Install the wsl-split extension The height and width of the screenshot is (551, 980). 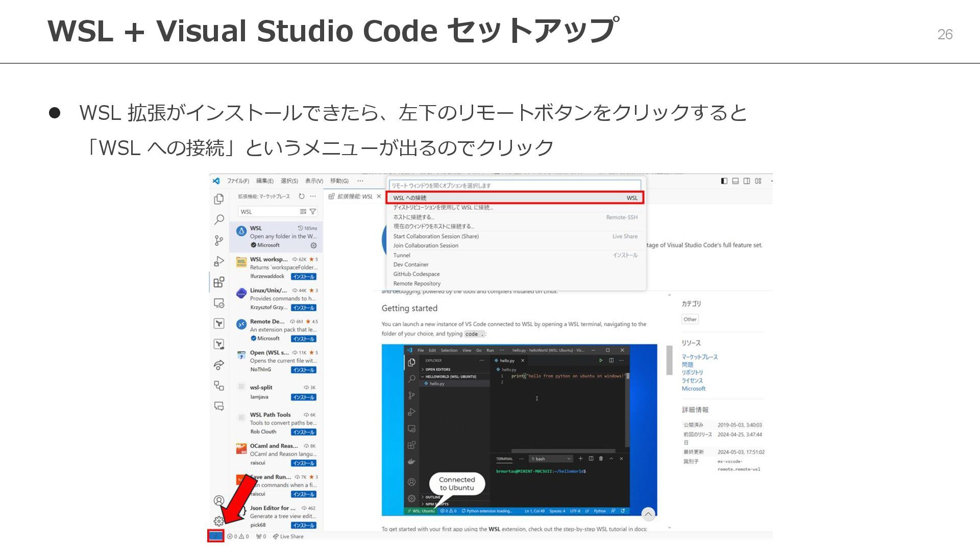[304, 397]
